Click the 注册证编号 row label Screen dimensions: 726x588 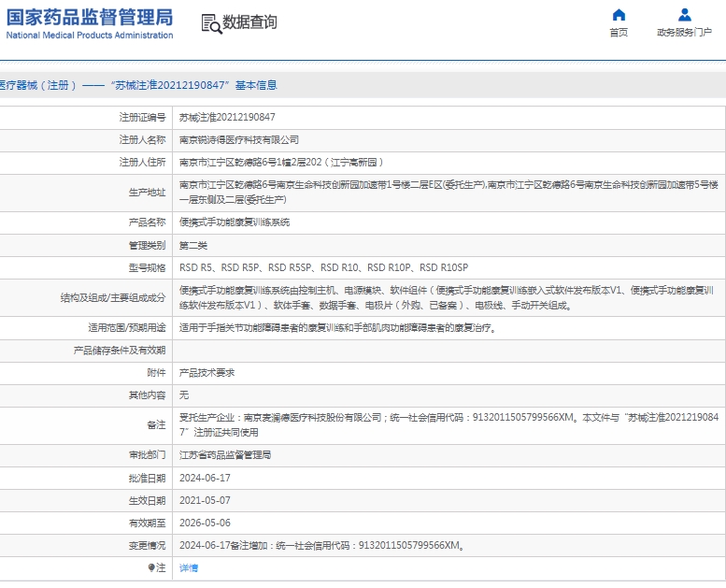[x=142, y=117]
